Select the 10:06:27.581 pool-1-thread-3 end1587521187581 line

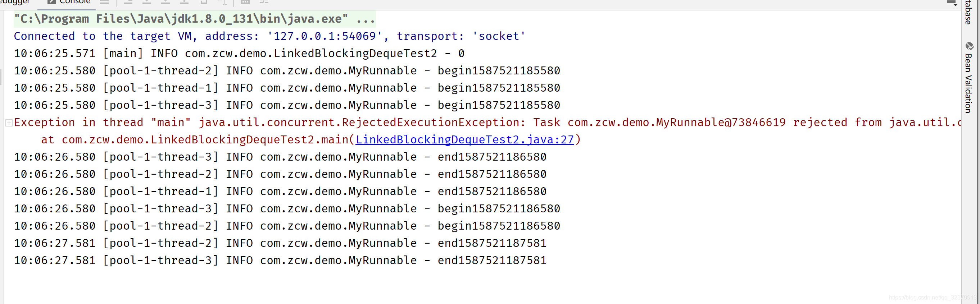(x=280, y=261)
